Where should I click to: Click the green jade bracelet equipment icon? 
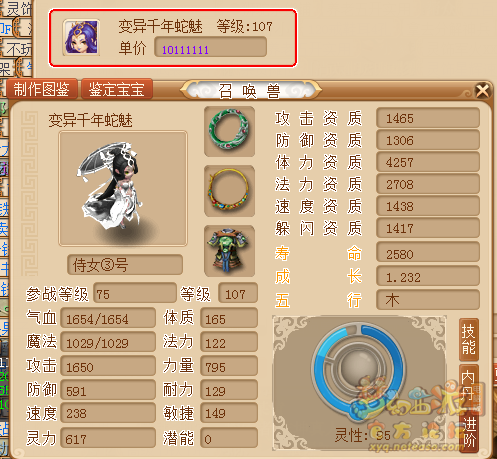coord(229,131)
